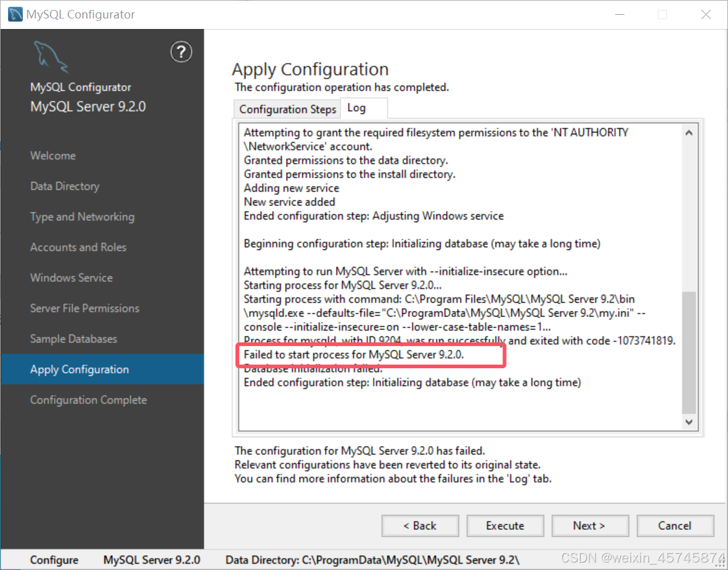Select the Type and Networking step
This screenshot has width=728, height=570.
click(82, 217)
